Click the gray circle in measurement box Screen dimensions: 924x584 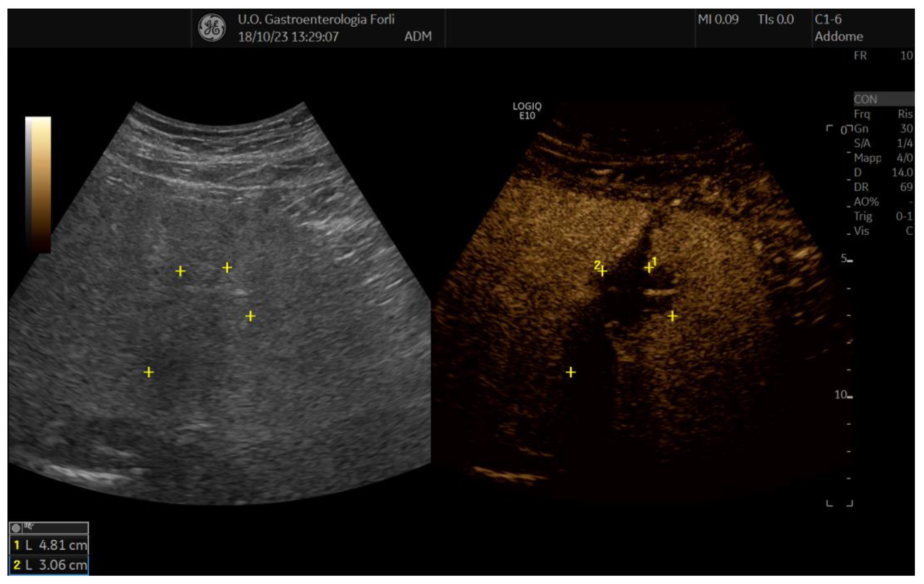point(16,528)
